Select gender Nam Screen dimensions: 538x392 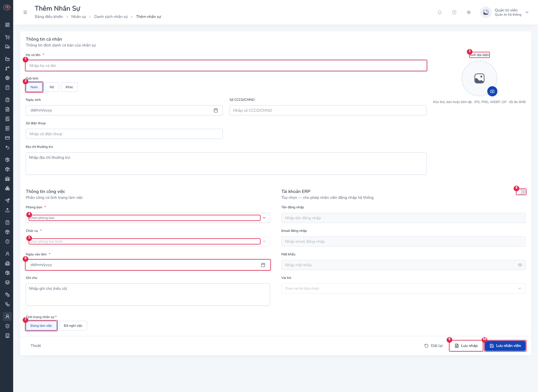(34, 87)
